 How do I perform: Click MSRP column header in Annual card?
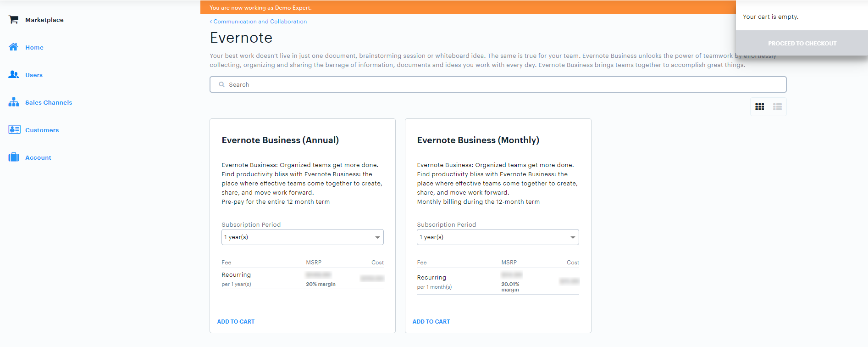coord(314,263)
